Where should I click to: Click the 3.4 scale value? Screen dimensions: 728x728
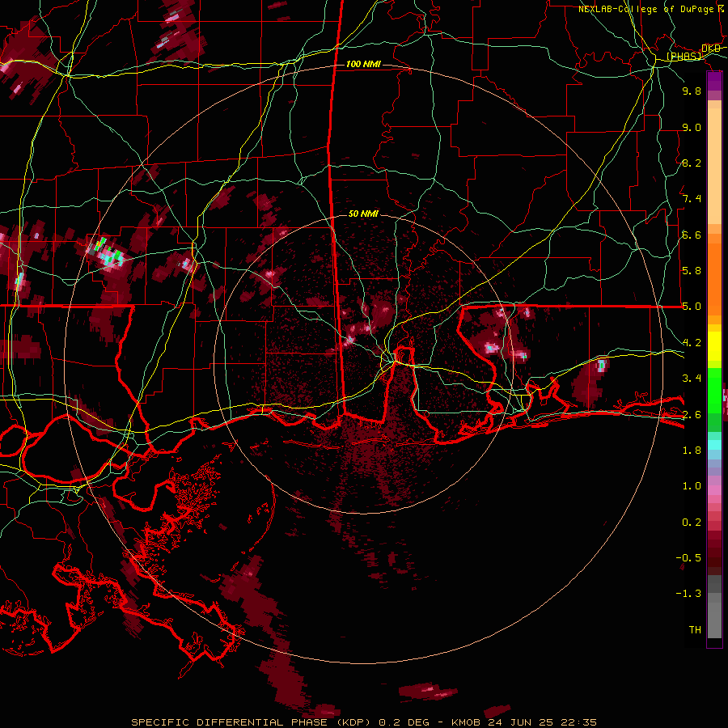point(692,379)
